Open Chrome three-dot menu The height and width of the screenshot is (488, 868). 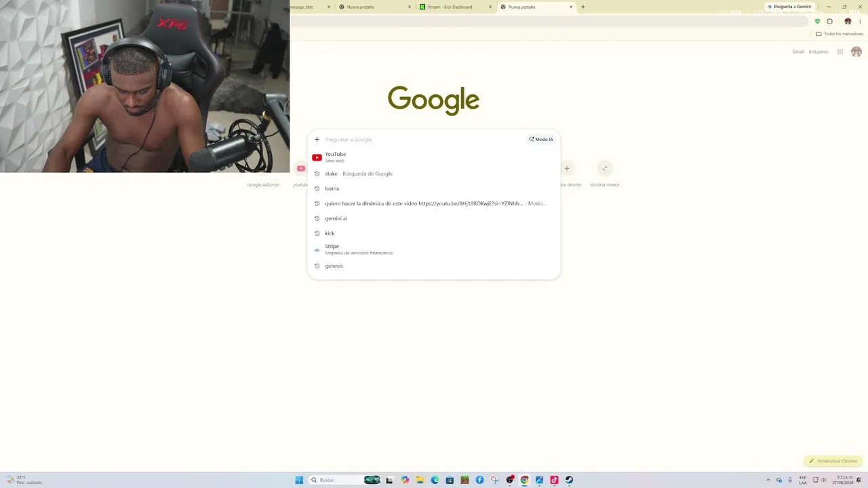tap(860, 21)
